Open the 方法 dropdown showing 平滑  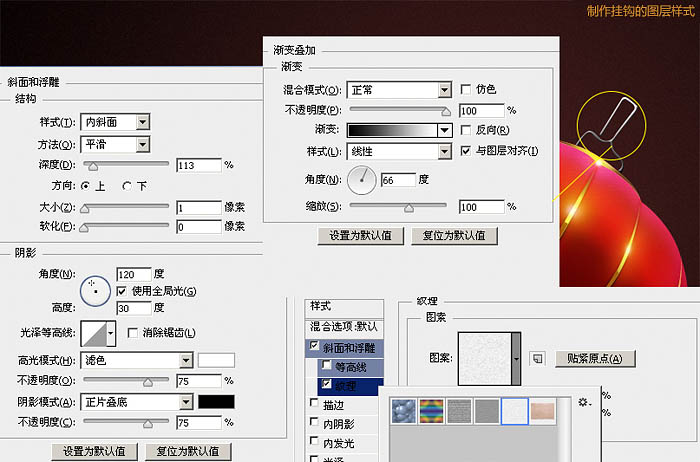tap(115, 144)
